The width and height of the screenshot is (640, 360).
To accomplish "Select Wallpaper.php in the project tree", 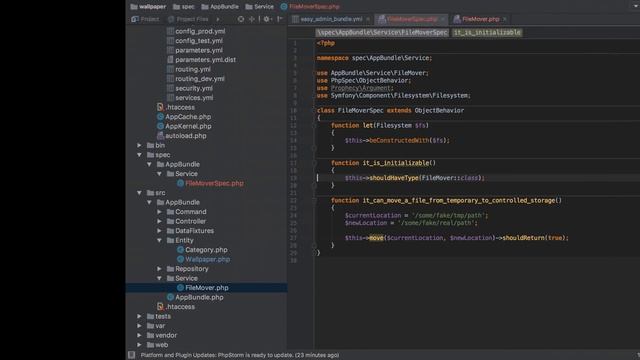I will click(x=207, y=259).
